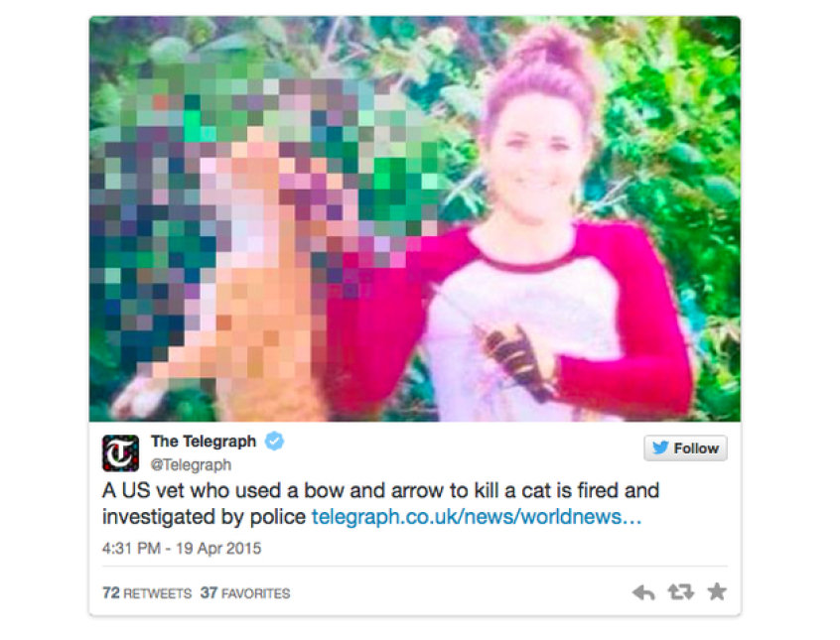
Task: Click the retweet icon
Action: coord(680,591)
